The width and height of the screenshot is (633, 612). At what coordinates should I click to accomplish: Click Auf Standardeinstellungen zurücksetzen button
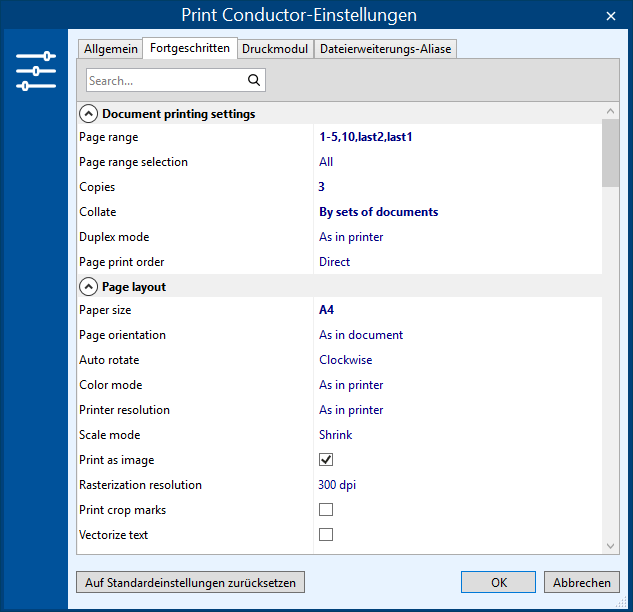(x=191, y=582)
